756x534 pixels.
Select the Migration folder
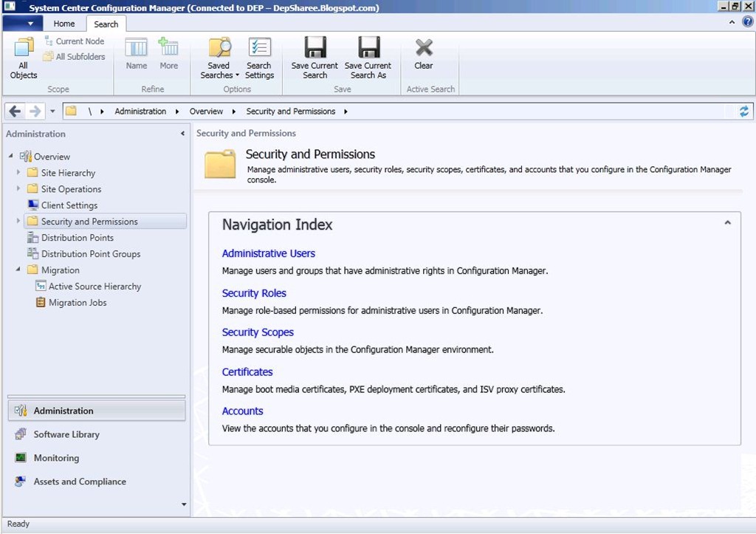click(53, 270)
